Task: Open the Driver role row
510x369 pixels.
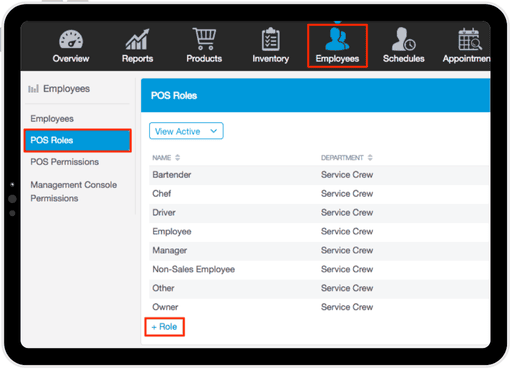Action: point(319,213)
